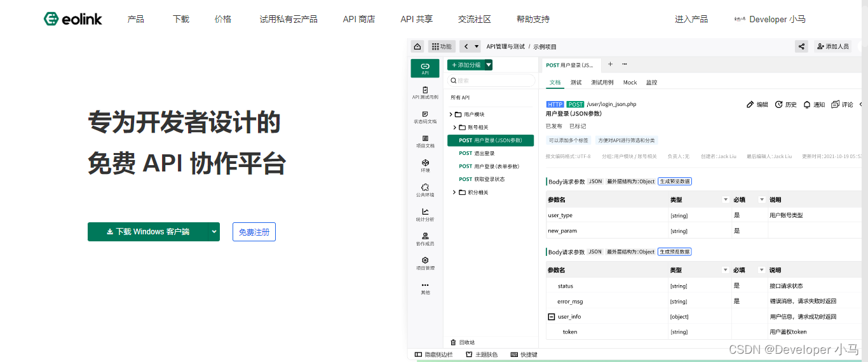Select the POST 用户登录 (JS... tab

(x=570, y=65)
